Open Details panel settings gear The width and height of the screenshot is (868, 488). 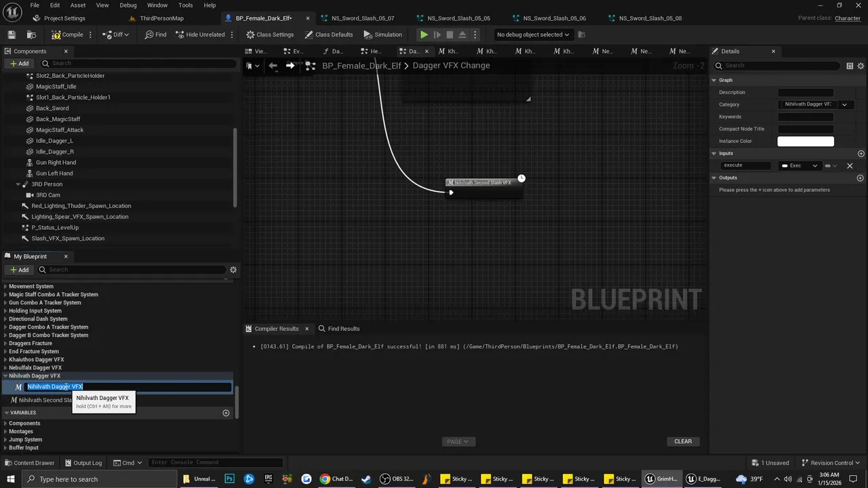861,66
